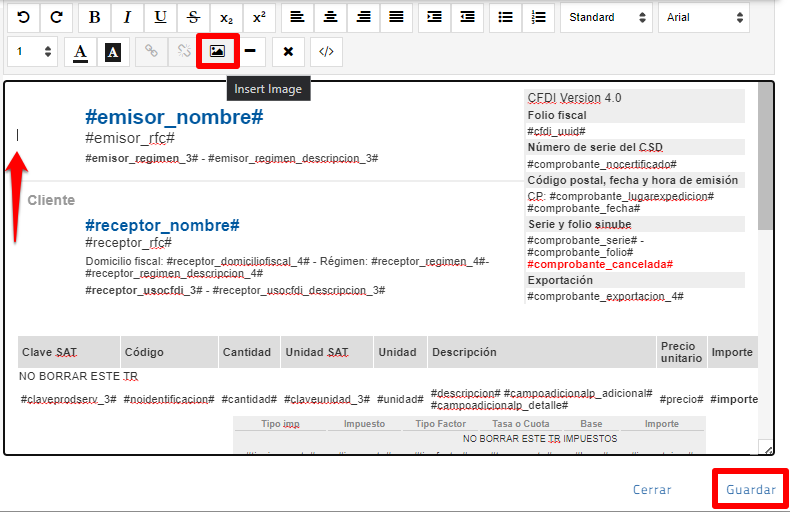This screenshot has width=790, height=512.
Task: Click the Cerrar link
Action: [x=652, y=490]
